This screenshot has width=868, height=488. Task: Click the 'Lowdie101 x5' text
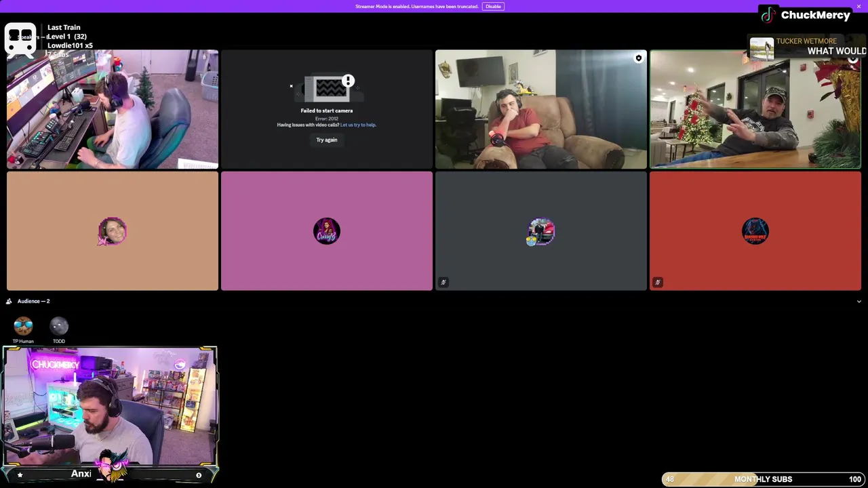point(70,45)
